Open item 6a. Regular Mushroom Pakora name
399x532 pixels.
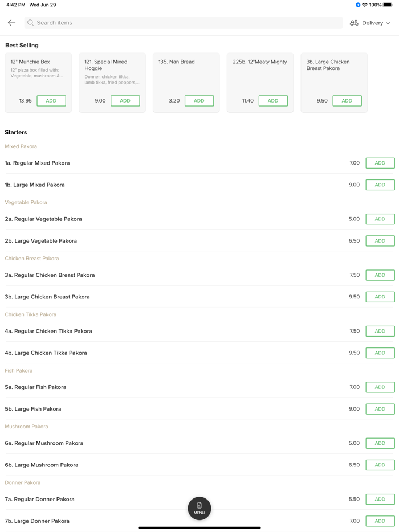click(44, 443)
